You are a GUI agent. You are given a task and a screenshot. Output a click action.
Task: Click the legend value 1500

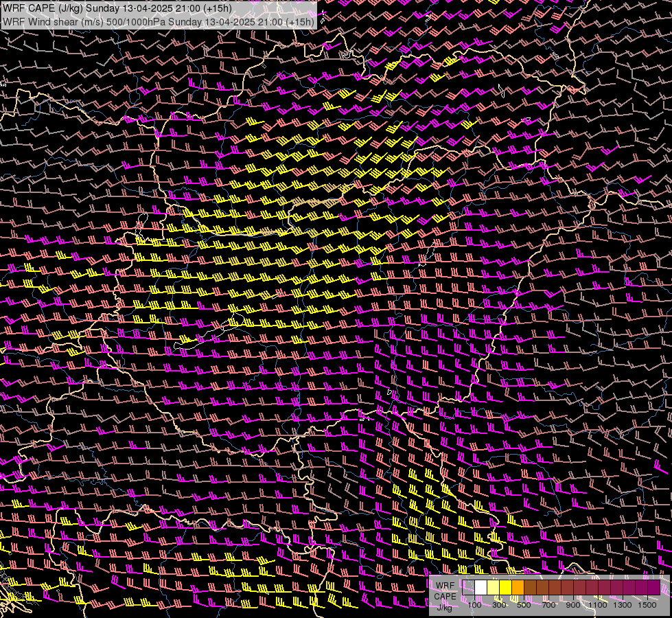point(647,605)
